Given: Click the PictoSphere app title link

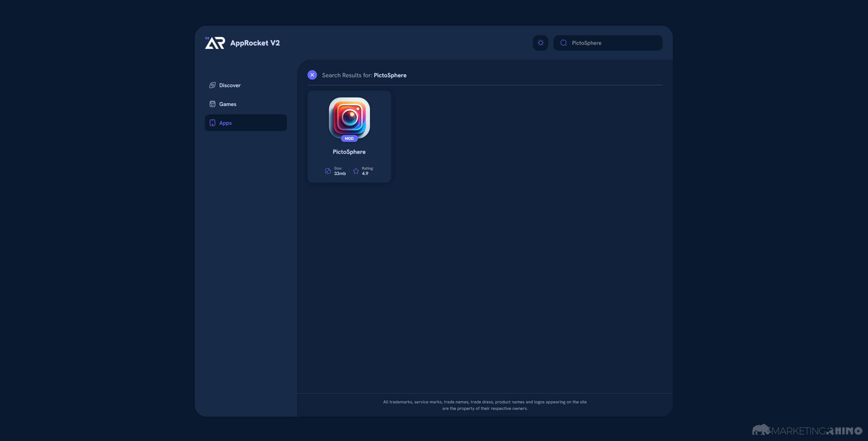Looking at the screenshot, I should click(x=349, y=152).
